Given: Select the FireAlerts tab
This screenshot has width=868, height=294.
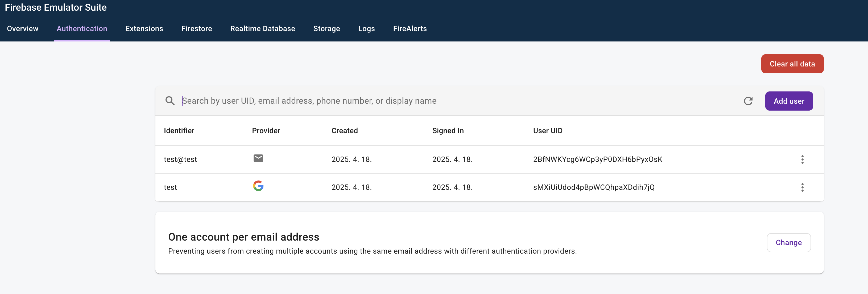Looking at the screenshot, I should [x=410, y=29].
